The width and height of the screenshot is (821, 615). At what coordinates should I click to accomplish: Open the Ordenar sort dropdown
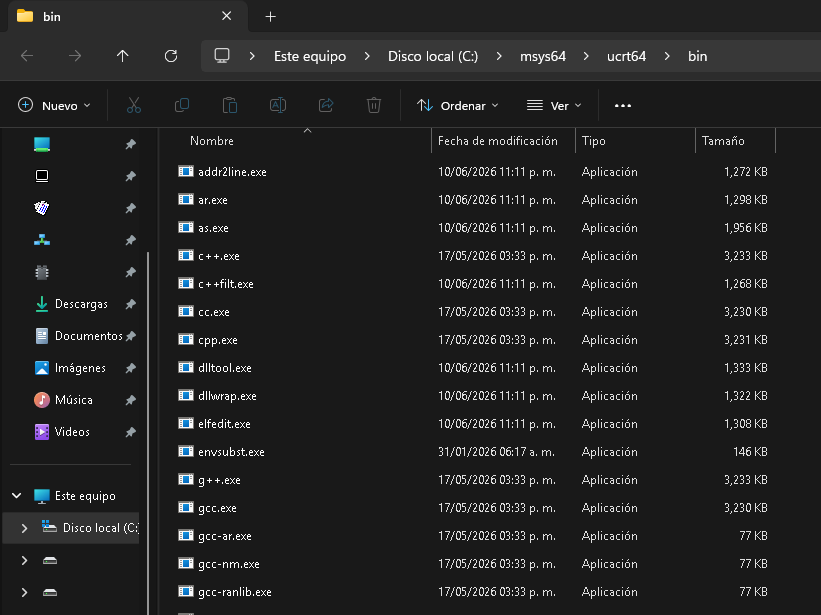[x=458, y=106]
